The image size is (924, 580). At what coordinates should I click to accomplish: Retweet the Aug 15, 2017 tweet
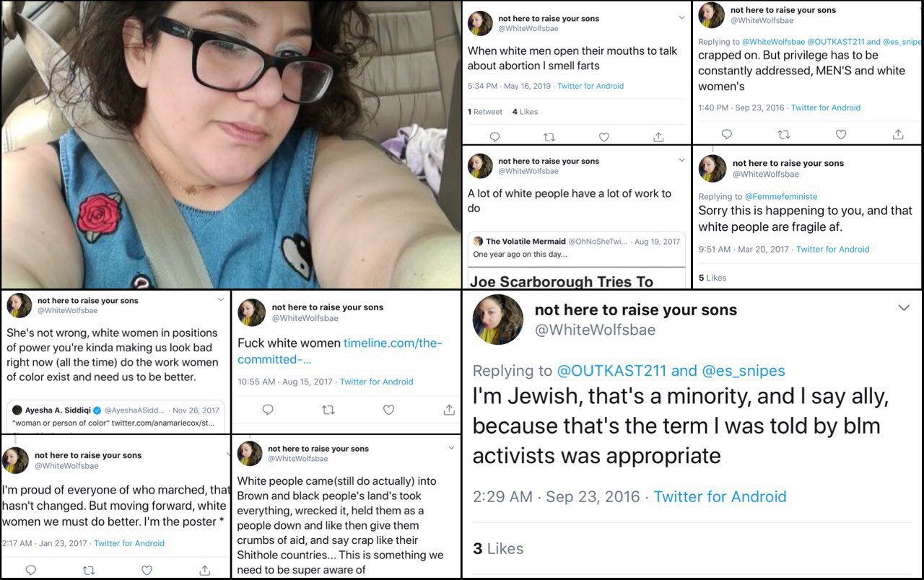pyautogui.click(x=328, y=410)
